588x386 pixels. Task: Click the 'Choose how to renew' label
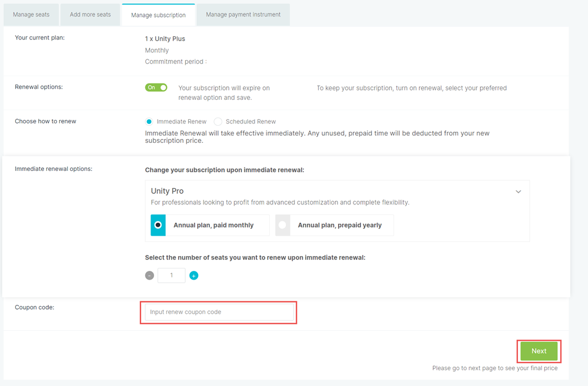click(x=45, y=121)
